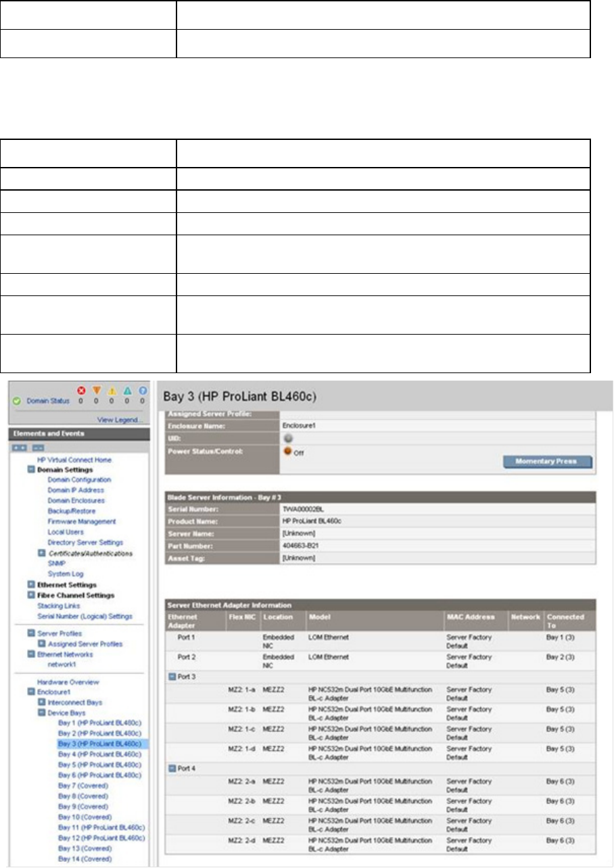
Task: Click the Connected To column header
Action: tap(565, 621)
